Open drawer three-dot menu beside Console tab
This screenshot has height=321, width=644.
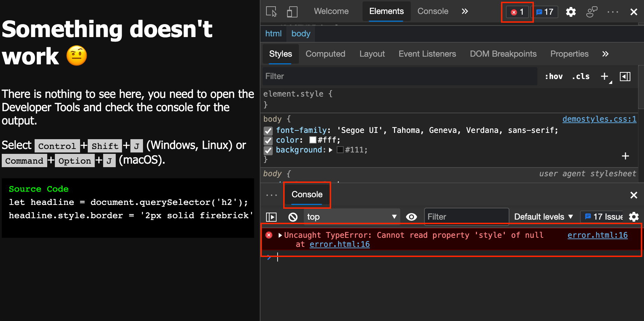click(x=271, y=195)
